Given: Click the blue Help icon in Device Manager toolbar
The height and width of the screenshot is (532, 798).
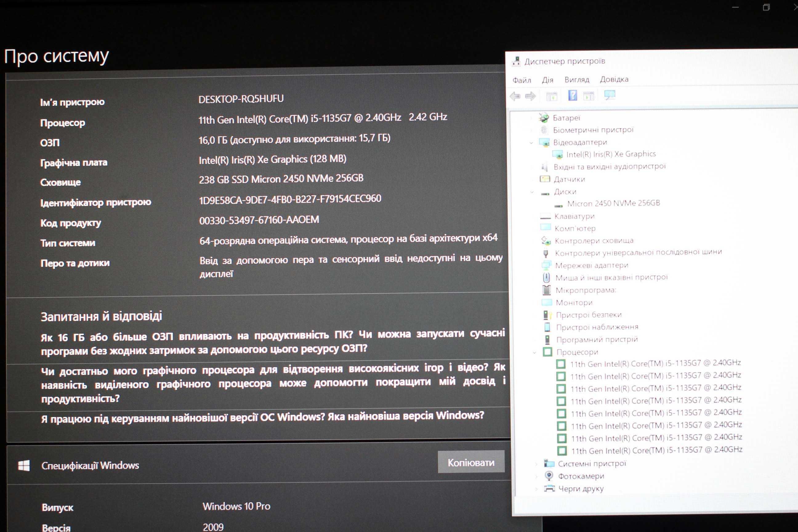Looking at the screenshot, I should (573, 95).
